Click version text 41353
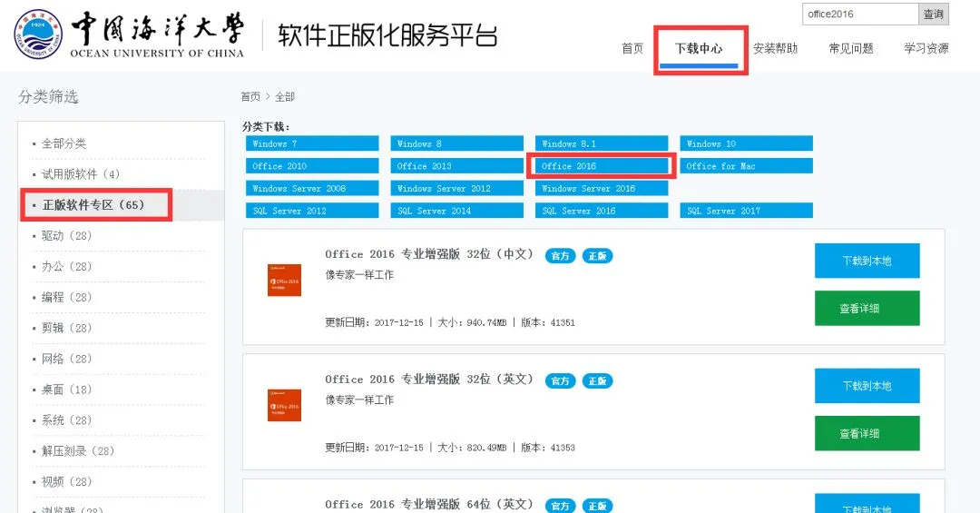The height and width of the screenshot is (513, 980). pos(563,448)
